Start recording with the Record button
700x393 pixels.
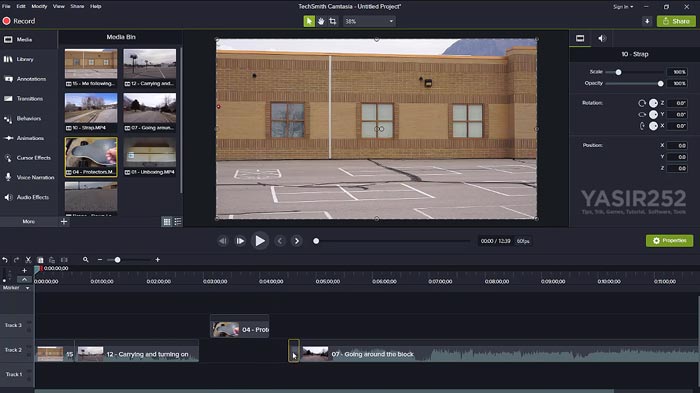point(19,21)
